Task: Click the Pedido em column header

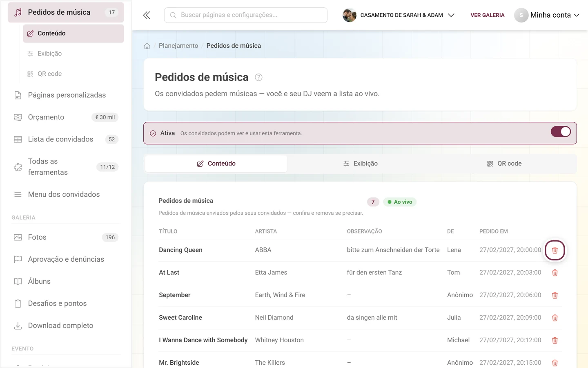Action: (494, 231)
